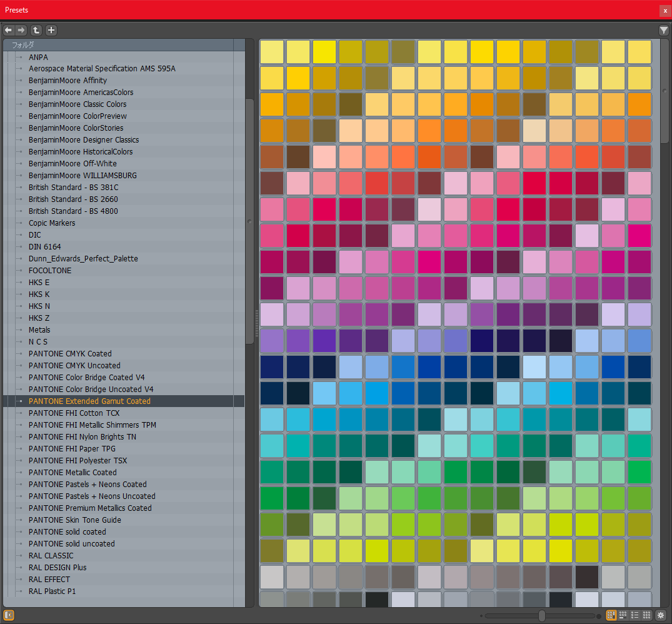The image size is (672, 624).
Task: Select the ANPA folder
Action: 38,57
